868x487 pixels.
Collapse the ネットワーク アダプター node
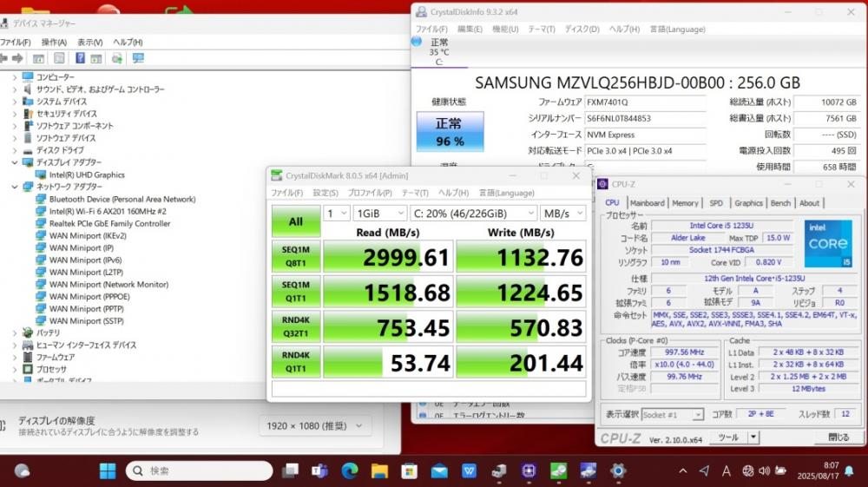(x=15, y=187)
